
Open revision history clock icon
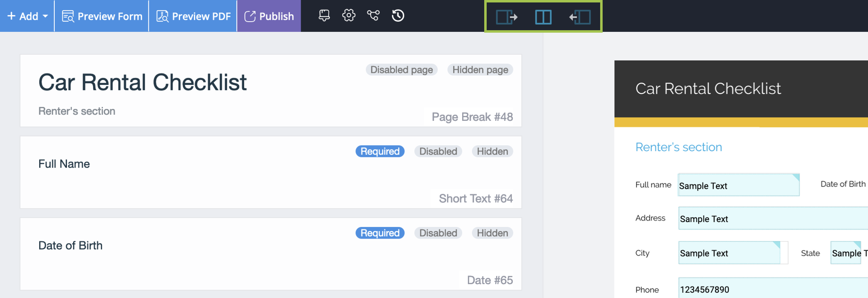pyautogui.click(x=398, y=16)
